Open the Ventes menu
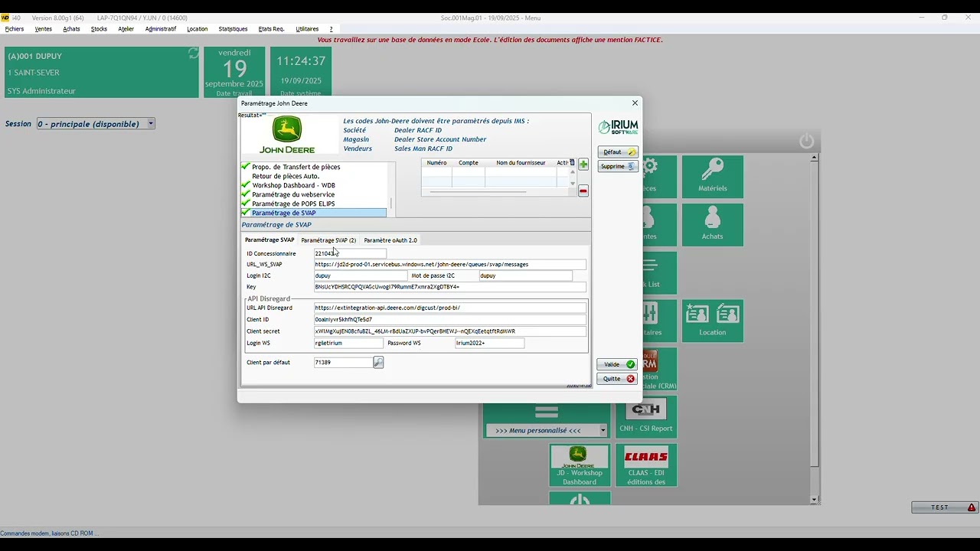The height and width of the screenshot is (551, 980). [x=44, y=29]
